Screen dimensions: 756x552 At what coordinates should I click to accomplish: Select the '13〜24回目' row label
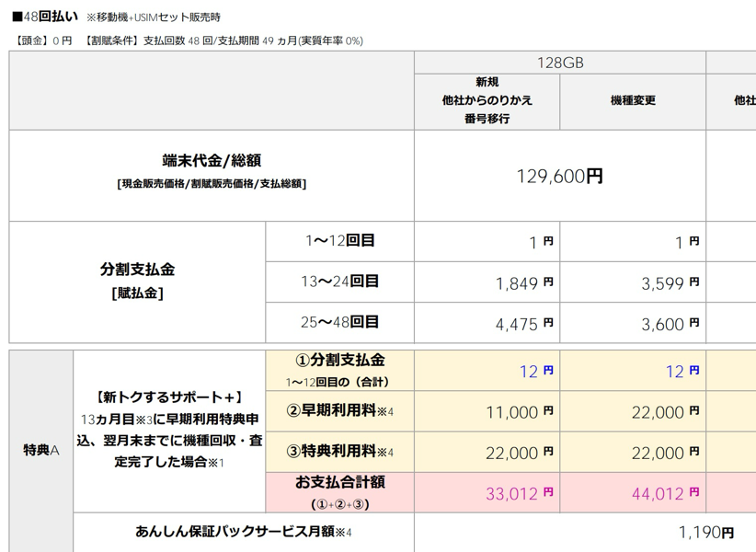point(340,281)
